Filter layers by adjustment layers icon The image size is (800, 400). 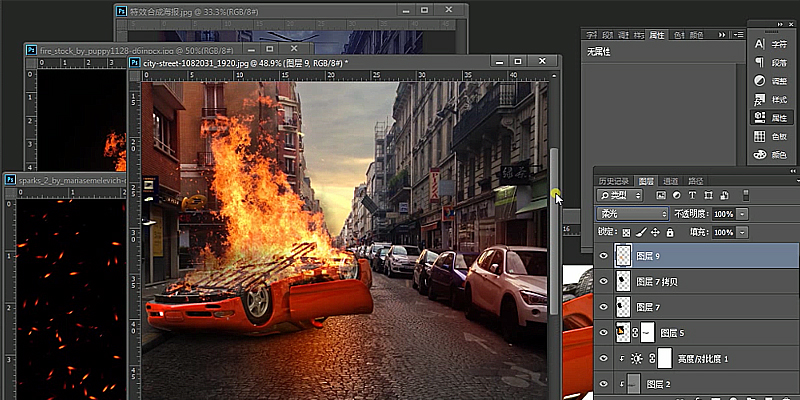pyautogui.click(x=677, y=195)
